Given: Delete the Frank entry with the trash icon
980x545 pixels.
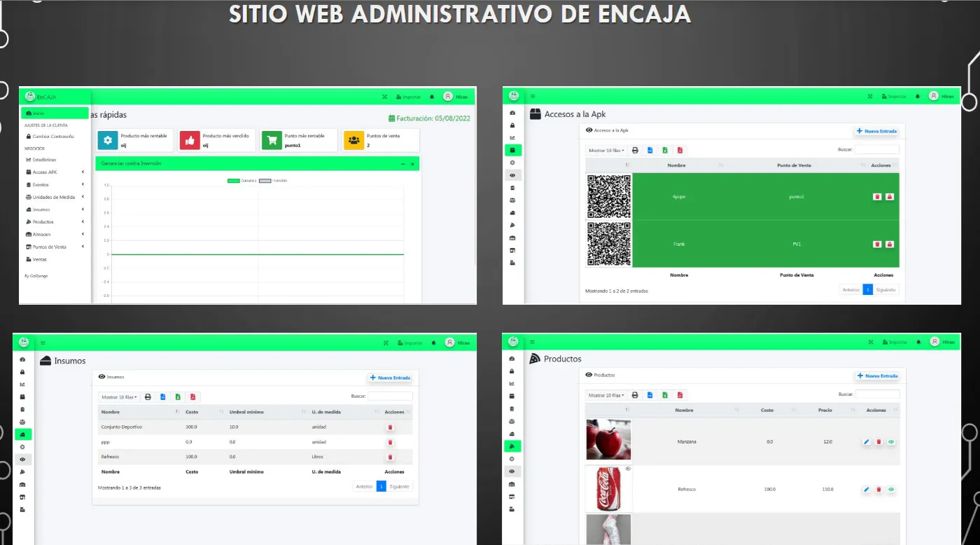Looking at the screenshot, I should coord(877,244).
